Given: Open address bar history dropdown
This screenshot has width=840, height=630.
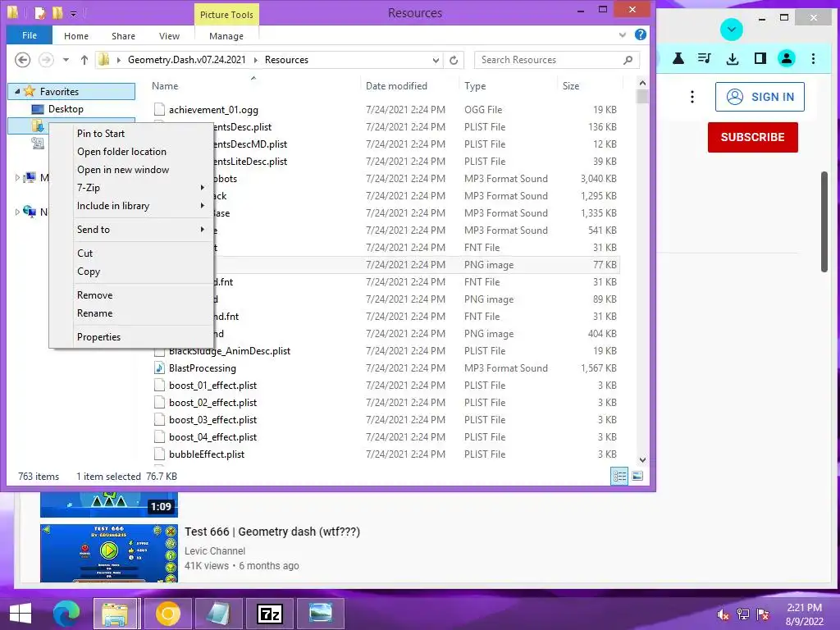Looking at the screenshot, I should (436, 60).
